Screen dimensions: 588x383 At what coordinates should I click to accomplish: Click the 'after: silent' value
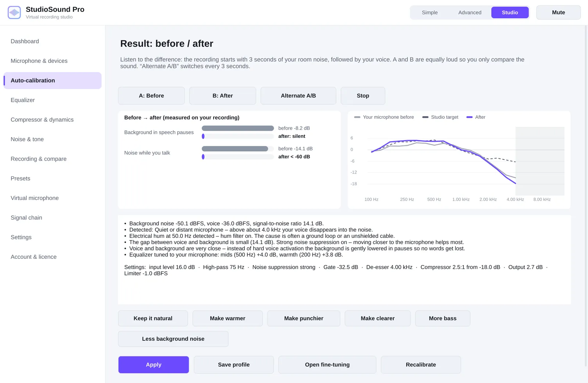coord(292,136)
